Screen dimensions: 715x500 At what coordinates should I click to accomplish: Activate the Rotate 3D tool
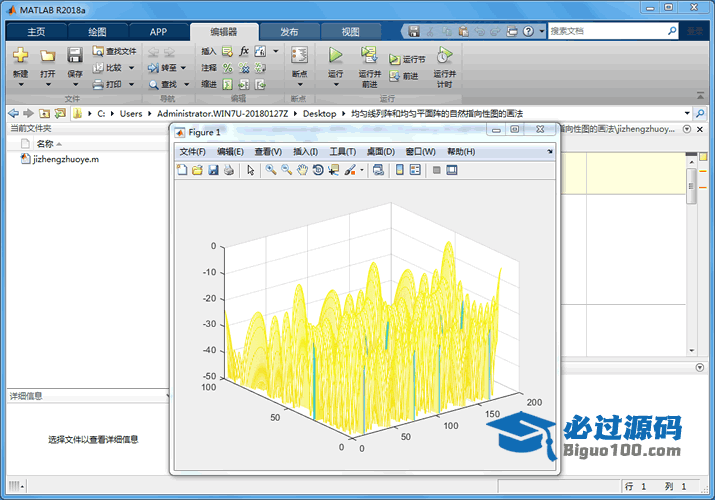coord(318,170)
